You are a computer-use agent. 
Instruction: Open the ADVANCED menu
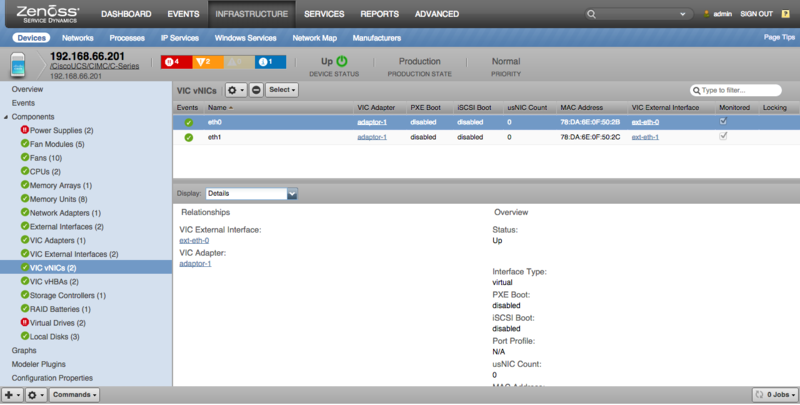tap(437, 14)
